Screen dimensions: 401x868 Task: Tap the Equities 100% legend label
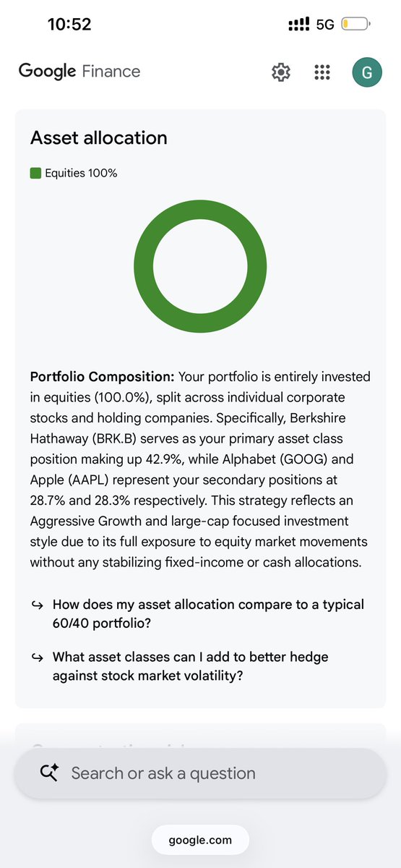(x=81, y=173)
